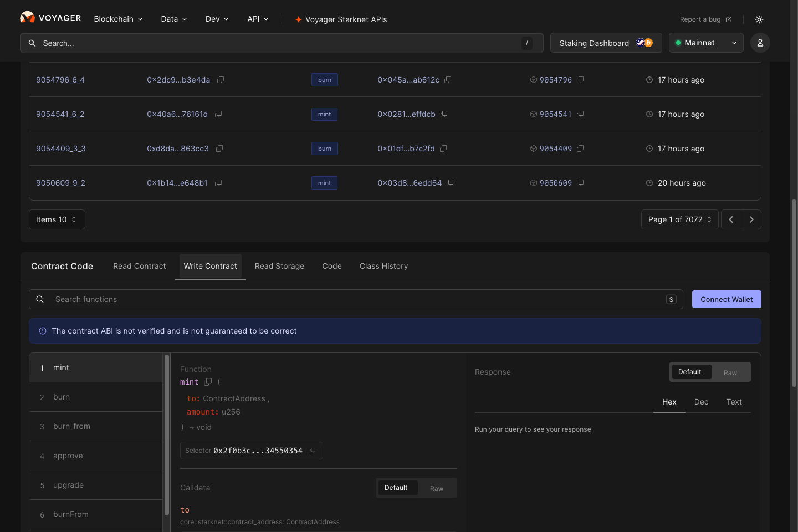798x532 pixels.
Task: Open the Page 1 of 7072 selector
Action: pyautogui.click(x=679, y=219)
